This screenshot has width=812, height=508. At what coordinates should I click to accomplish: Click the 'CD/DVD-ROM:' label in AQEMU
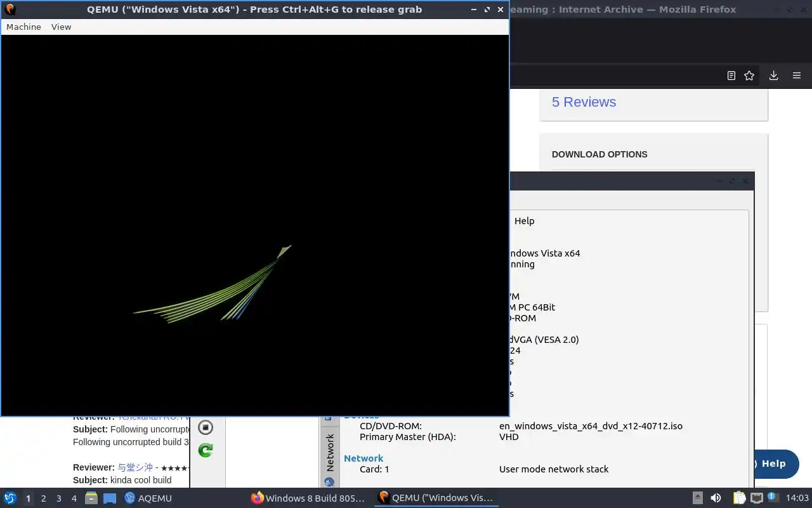pyautogui.click(x=391, y=426)
